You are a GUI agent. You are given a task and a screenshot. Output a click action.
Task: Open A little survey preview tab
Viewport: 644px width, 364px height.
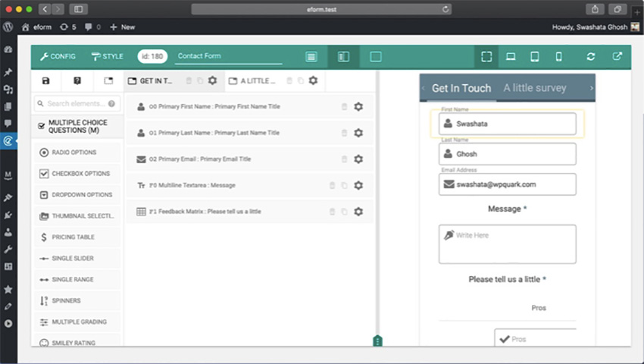coord(535,88)
